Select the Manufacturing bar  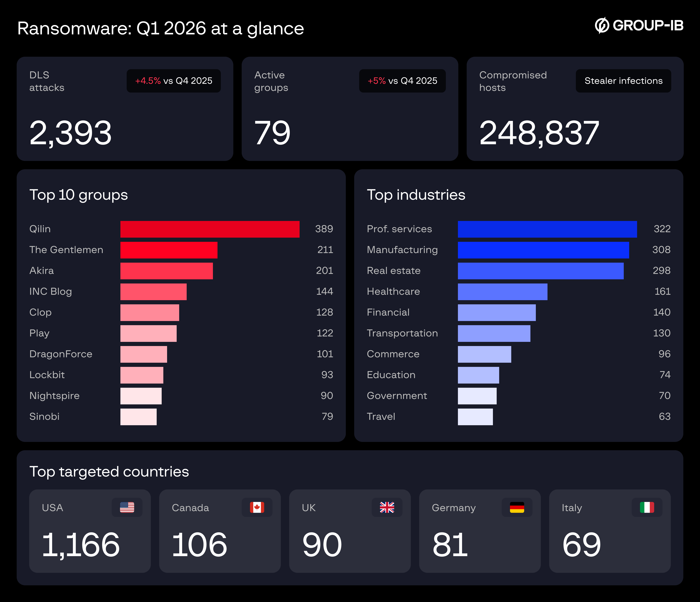(x=543, y=250)
